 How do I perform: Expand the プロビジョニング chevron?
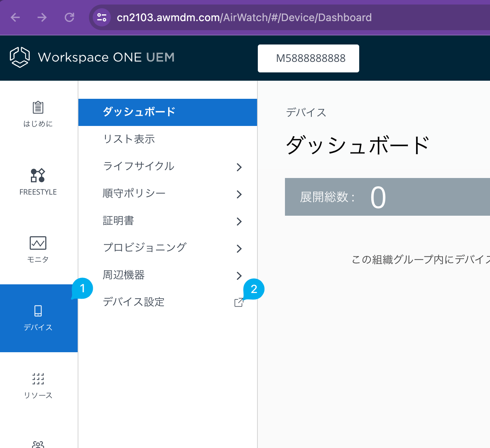pyautogui.click(x=239, y=249)
